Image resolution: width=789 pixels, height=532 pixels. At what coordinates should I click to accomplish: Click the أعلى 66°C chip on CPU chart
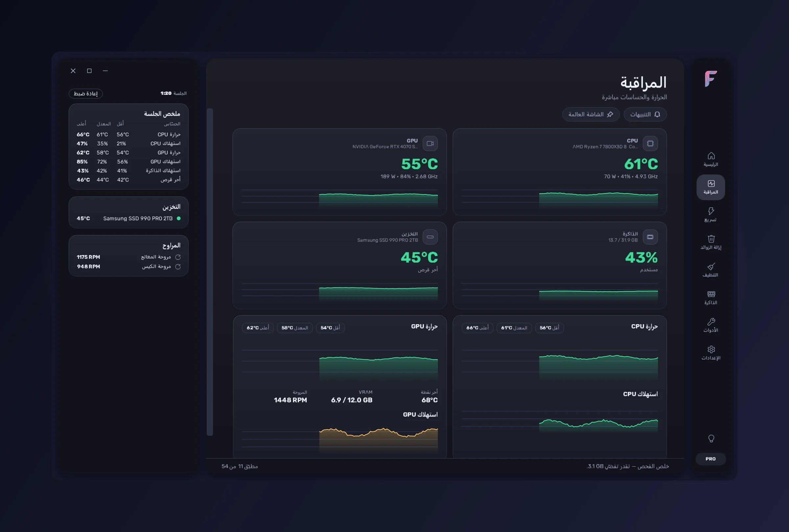[477, 328]
